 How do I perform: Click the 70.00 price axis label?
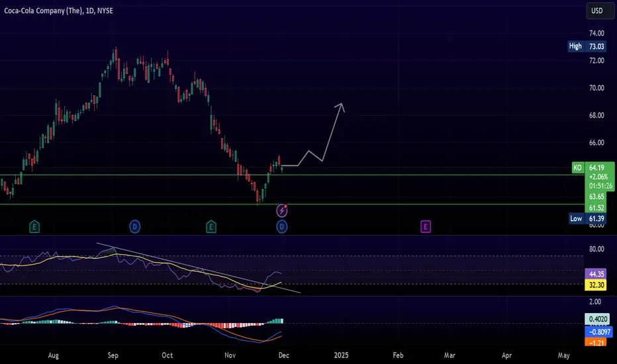click(596, 88)
